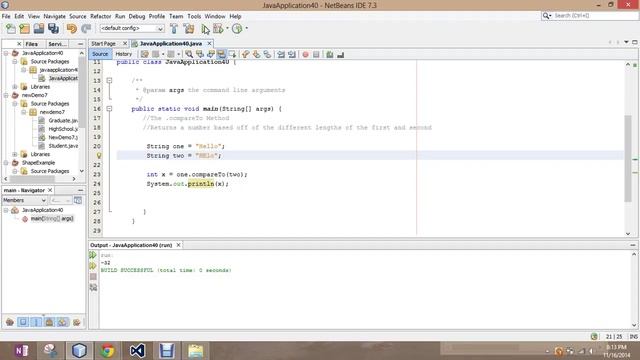
Task: Toggle Show Static Members filter in Navigator
Action: click(x=36, y=322)
